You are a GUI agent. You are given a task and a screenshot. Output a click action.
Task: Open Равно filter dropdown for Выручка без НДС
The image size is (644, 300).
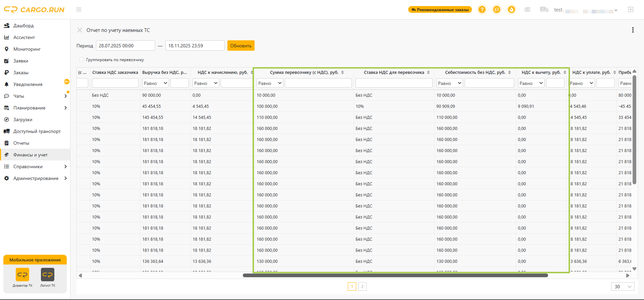click(x=155, y=83)
